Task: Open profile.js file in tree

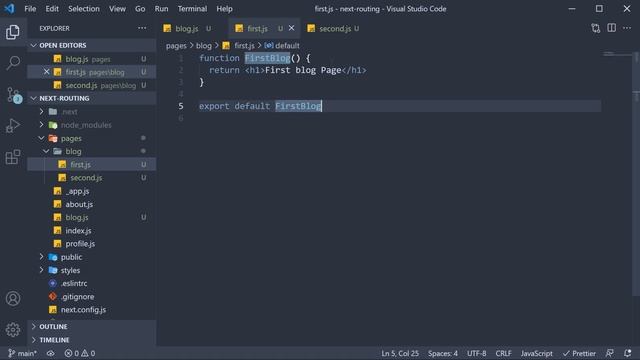Action: pyautogui.click(x=91, y=244)
